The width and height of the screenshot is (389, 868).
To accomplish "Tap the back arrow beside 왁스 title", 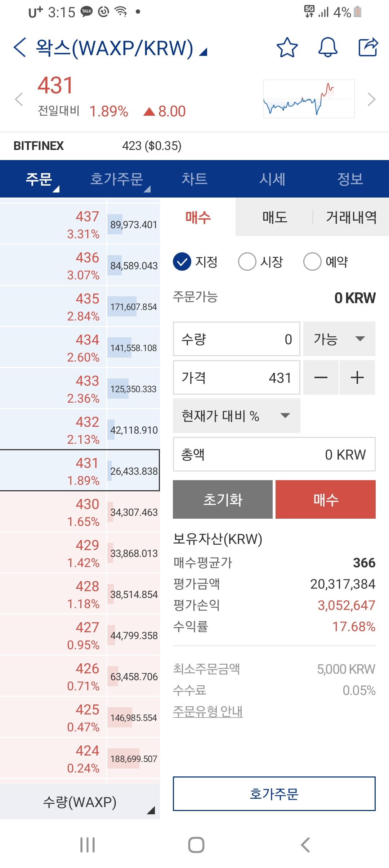I will point(20,47).
